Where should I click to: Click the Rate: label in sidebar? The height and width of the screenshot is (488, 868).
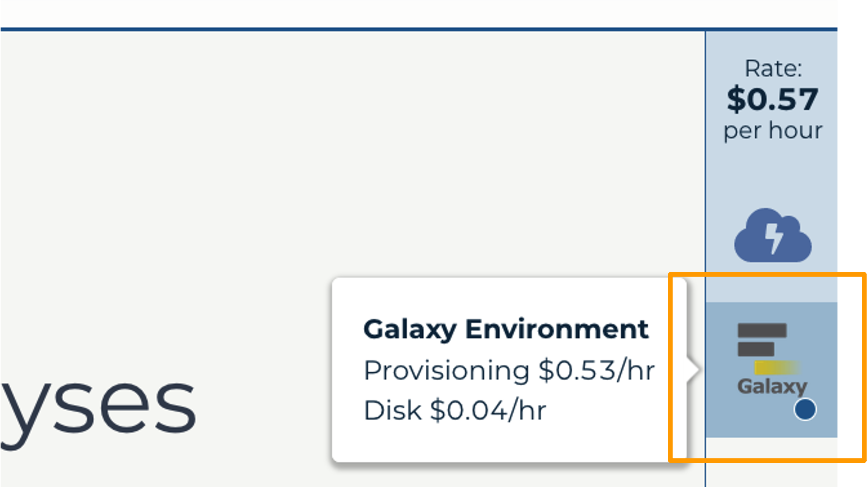773,69
